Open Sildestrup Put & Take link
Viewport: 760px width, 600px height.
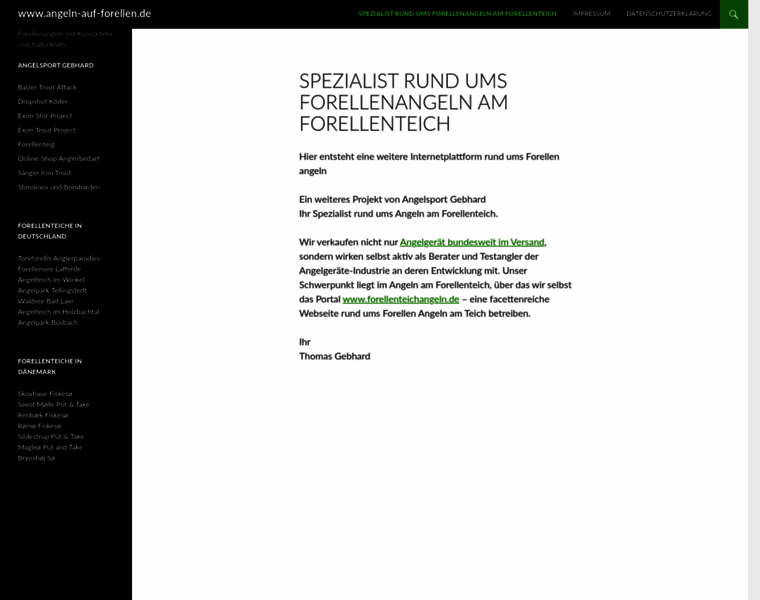[x=51, y=437]
